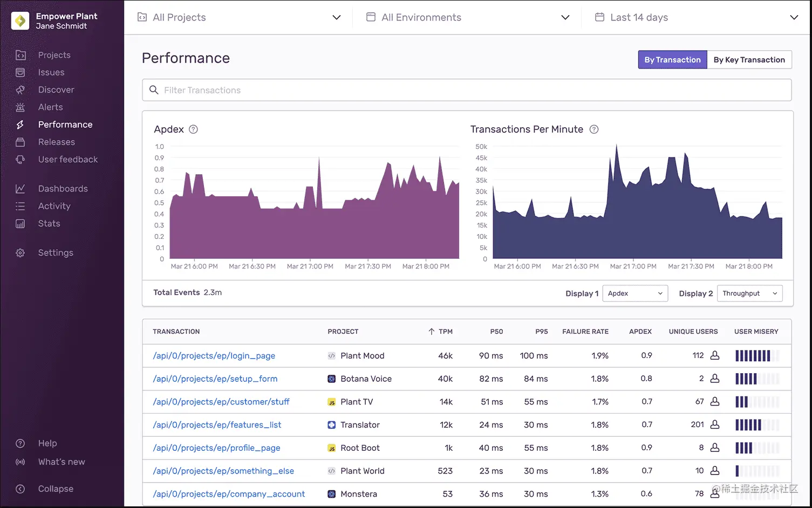Click the Translator project name
812x508 pixels.
[360, 425]
